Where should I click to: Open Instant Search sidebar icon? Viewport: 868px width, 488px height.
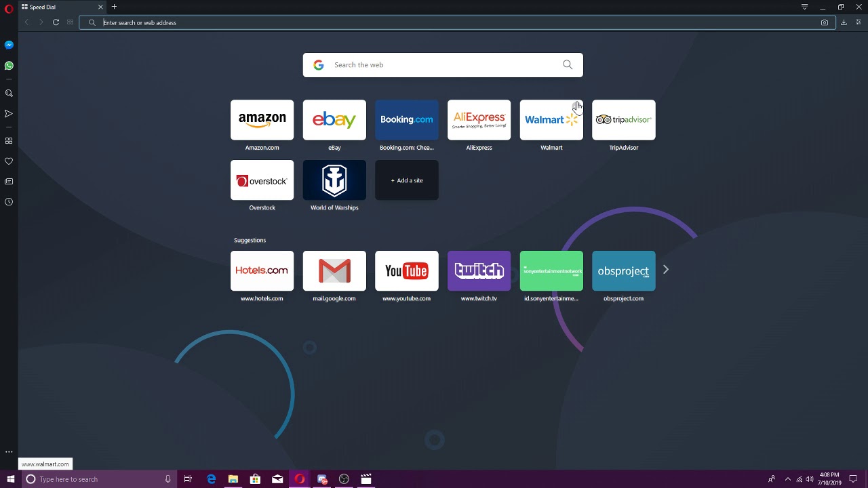9,94
